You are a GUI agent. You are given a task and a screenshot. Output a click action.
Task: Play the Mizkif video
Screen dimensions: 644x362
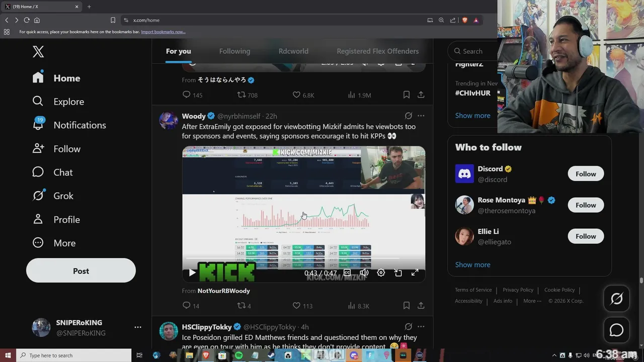192,273
